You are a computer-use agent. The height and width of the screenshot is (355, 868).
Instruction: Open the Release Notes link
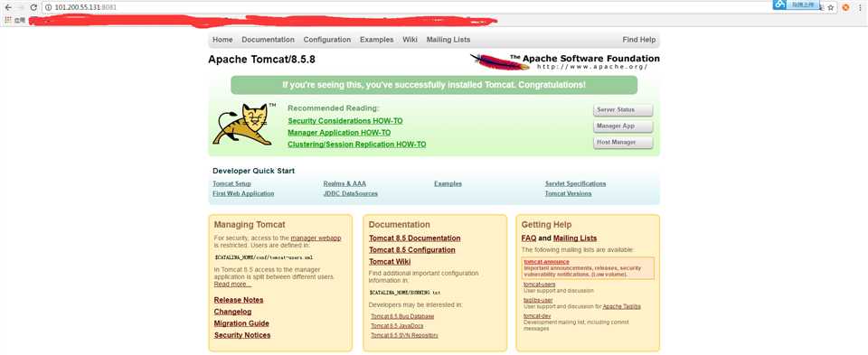[x=239, y=300]
